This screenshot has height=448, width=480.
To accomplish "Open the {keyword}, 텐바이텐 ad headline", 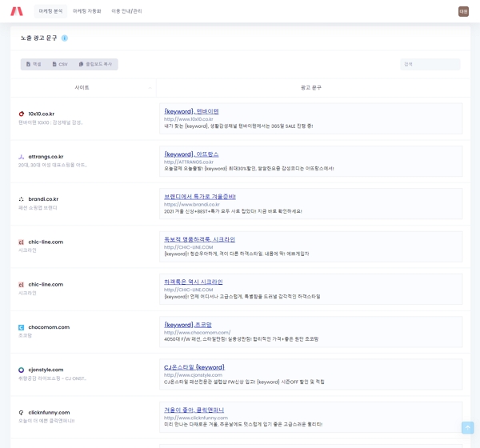I will (x=191, y=111).
